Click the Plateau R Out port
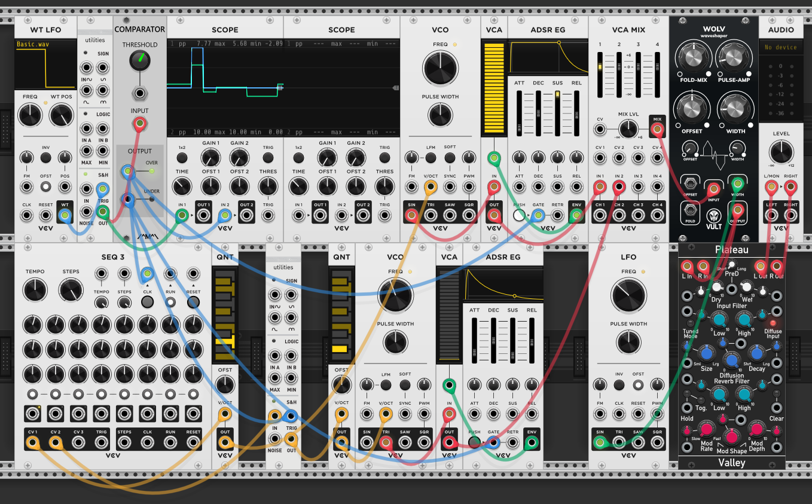 click(x=777, y=266)
